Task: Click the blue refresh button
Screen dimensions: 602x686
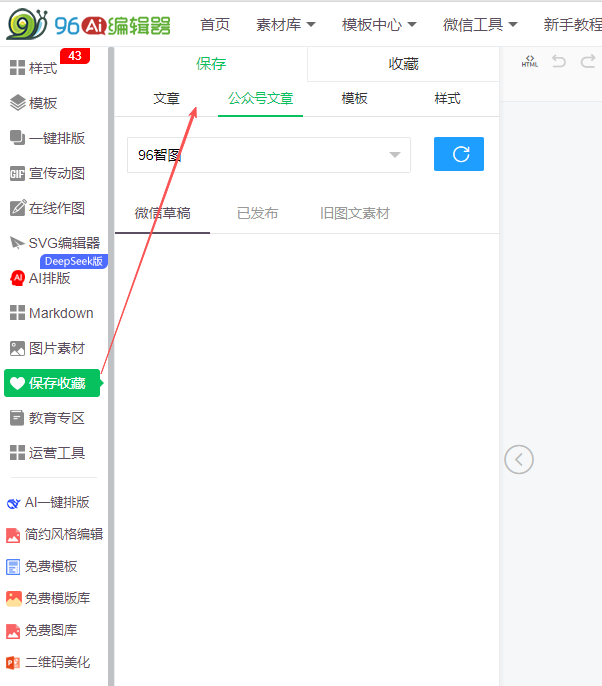Action: pos(459,154)
